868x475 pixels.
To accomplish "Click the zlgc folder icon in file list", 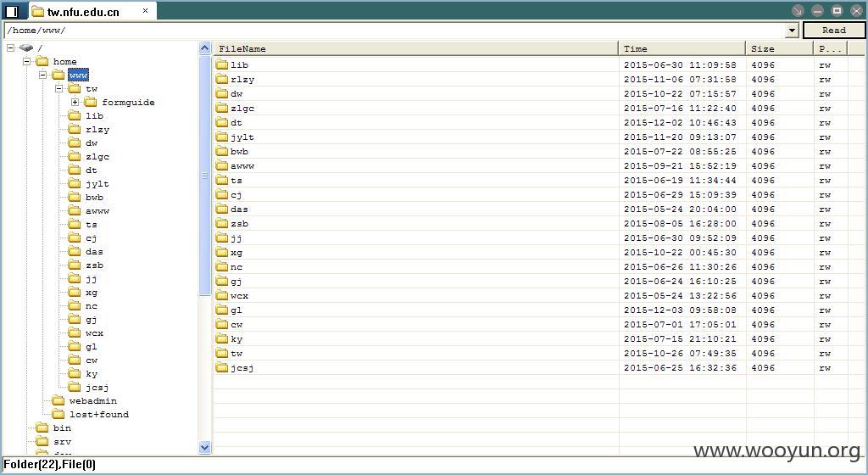I will click(x=222, y=108).
